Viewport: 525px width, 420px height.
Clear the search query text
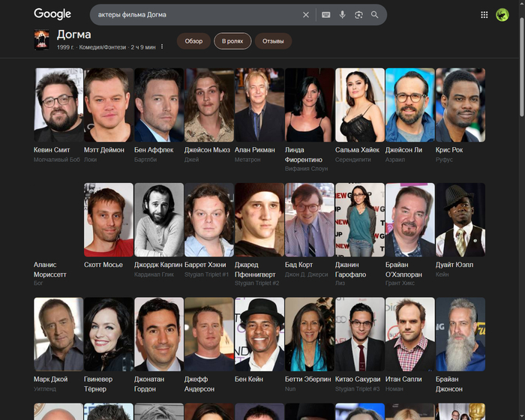point(306,14)
